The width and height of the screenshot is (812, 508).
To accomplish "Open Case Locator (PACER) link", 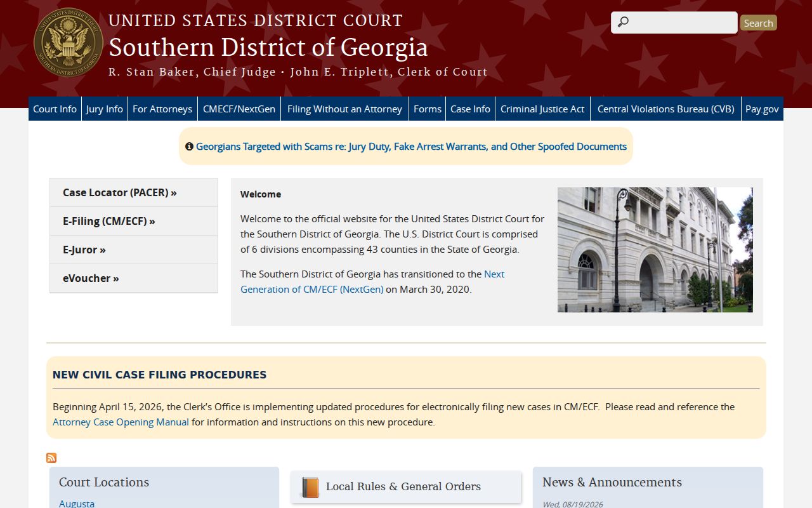I will pyautogui.click(x=134, y=192).
